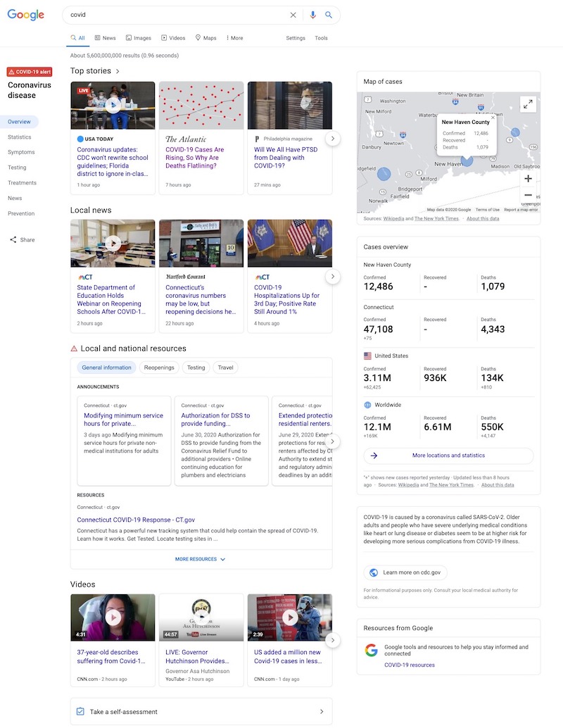Click About this data under the cases map
Screen dimensions: 563x728
click(483, 219)
